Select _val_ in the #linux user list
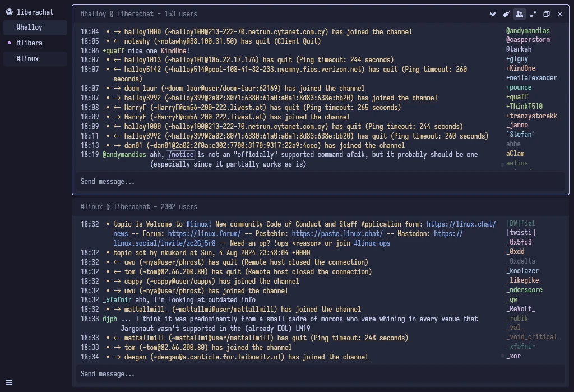The width and height of the screenshot is (574, 392). point(515,328)
